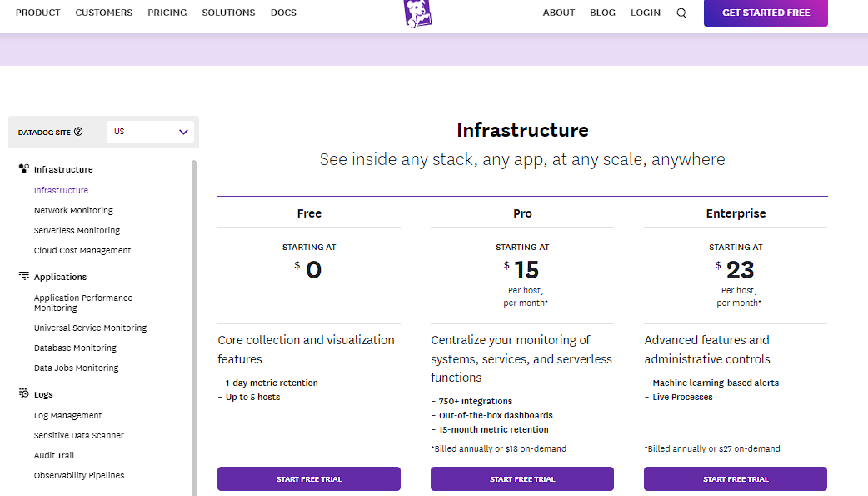The width and height of the screenshot is (868, 496).
Task: Click the LOGIN link
Action: 646,12
